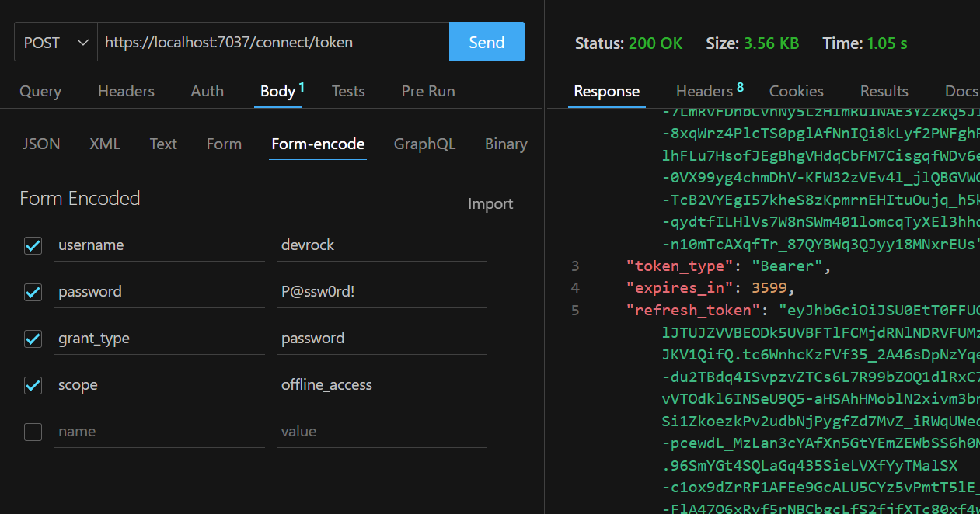Click the request URL field

[x=273, y=42]
